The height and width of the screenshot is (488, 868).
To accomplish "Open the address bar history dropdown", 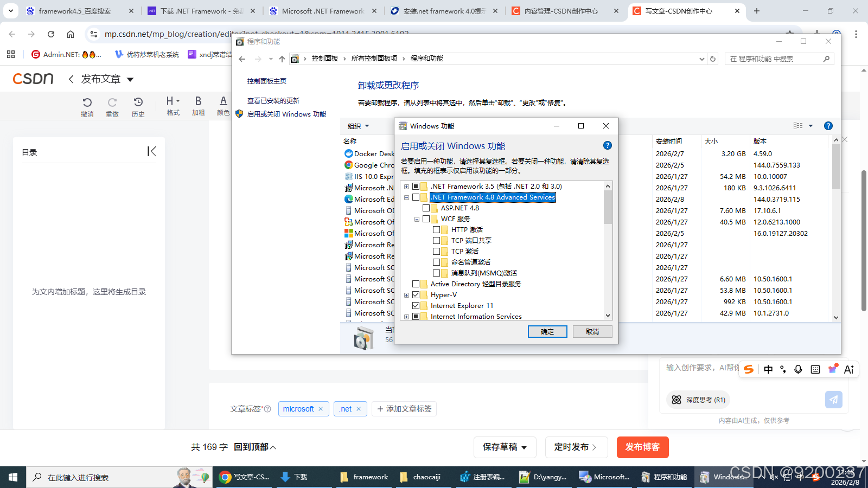I will 702,59.
